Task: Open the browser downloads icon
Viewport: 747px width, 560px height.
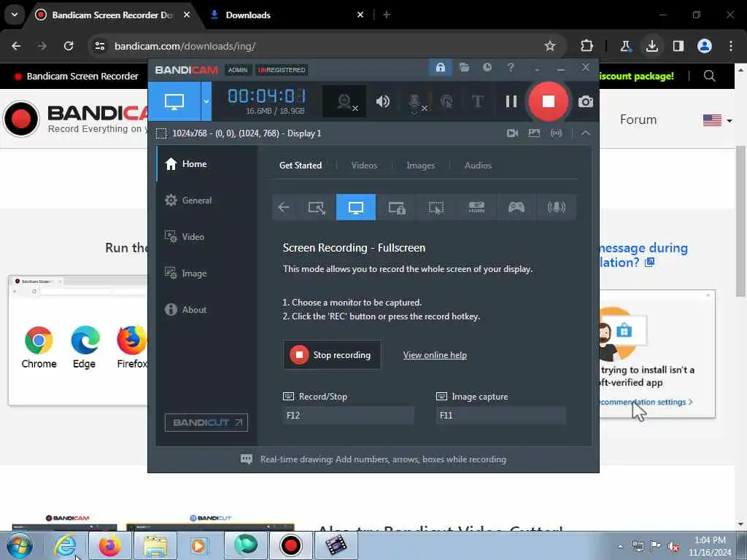Action: (651, 46)
